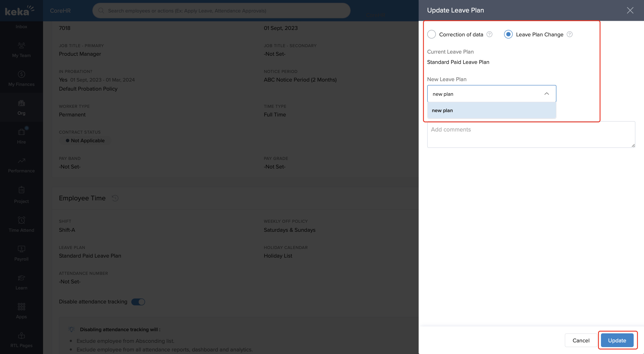Click Employee Time history icon
Image resolution: width=644 pixels, height=354 pixels.
[x=115, y=198]
